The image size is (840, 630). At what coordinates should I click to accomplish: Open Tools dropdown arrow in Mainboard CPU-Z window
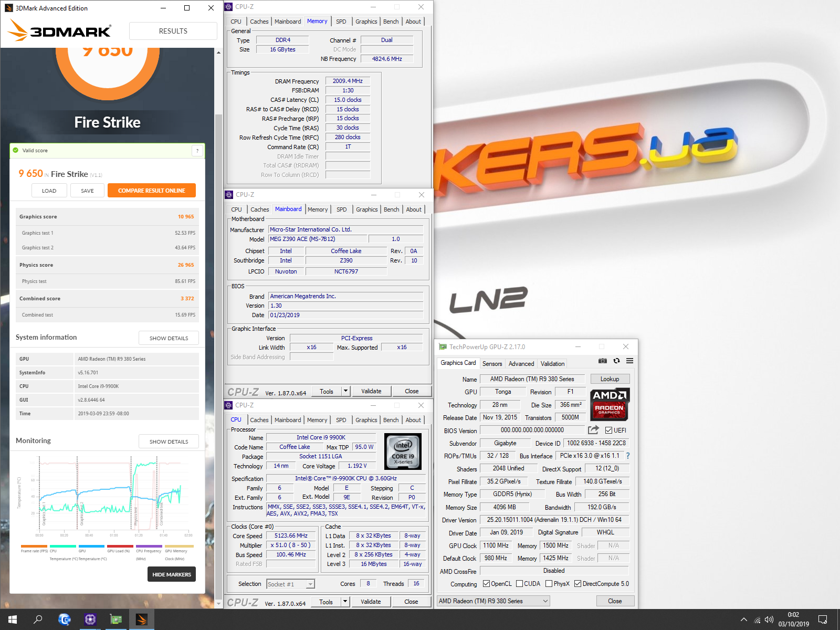click(345, 391)
